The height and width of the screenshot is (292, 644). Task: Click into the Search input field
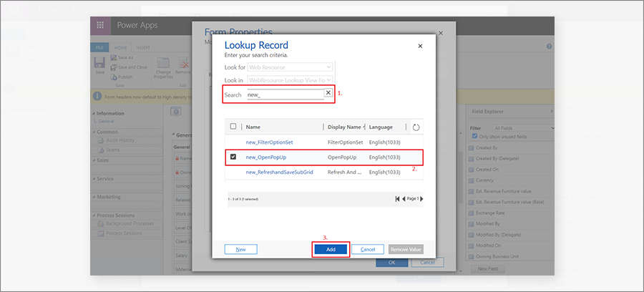coord(286,94)
